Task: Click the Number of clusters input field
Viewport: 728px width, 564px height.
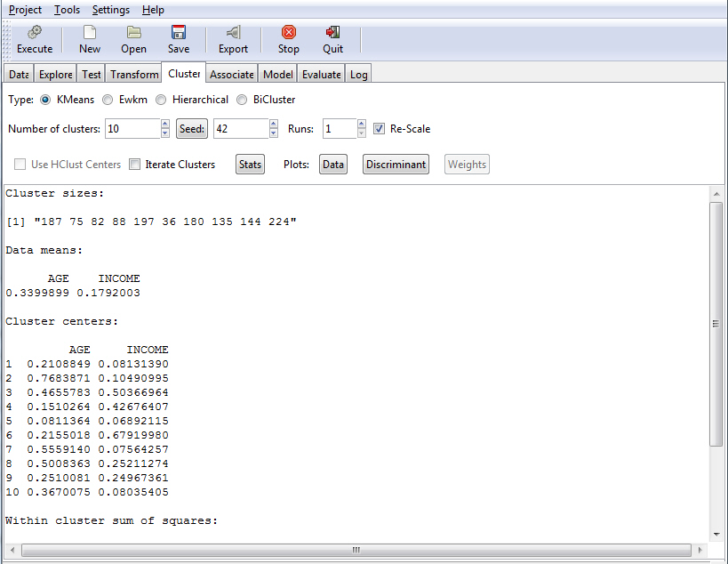Action: tap(132, 129)
